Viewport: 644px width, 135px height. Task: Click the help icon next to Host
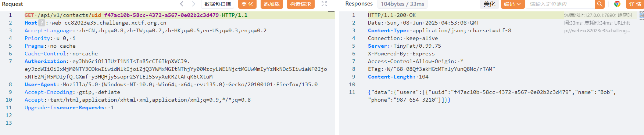click(x=42, y=23)
